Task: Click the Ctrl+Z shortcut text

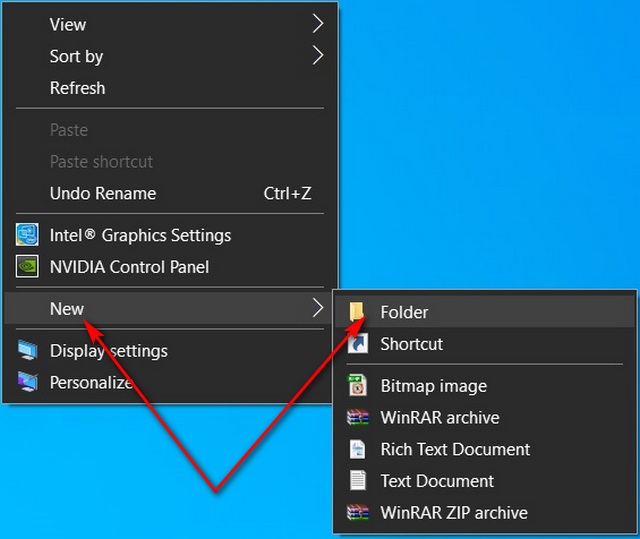Action: [287, 193]
